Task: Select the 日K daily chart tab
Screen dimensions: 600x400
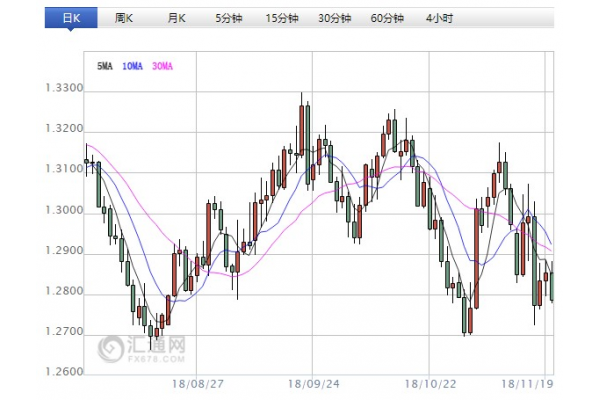Action: tap(71, 19)
